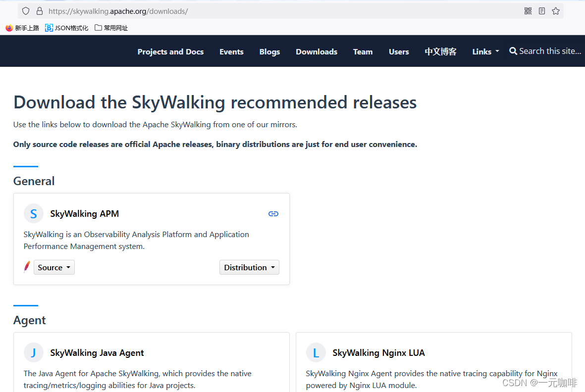
Task: Click the SkyWalking APM circle S icon
Action: click(x=33, y=213)
